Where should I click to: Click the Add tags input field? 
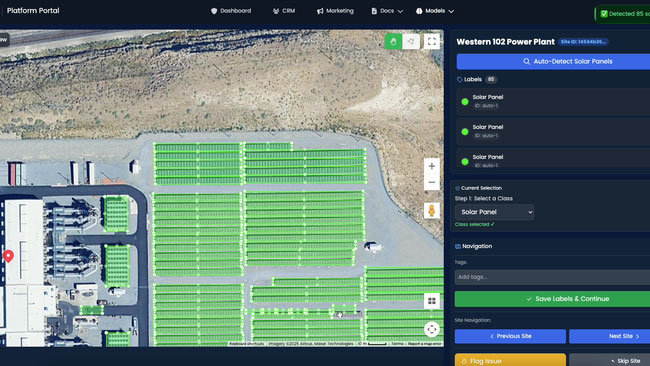552,277
